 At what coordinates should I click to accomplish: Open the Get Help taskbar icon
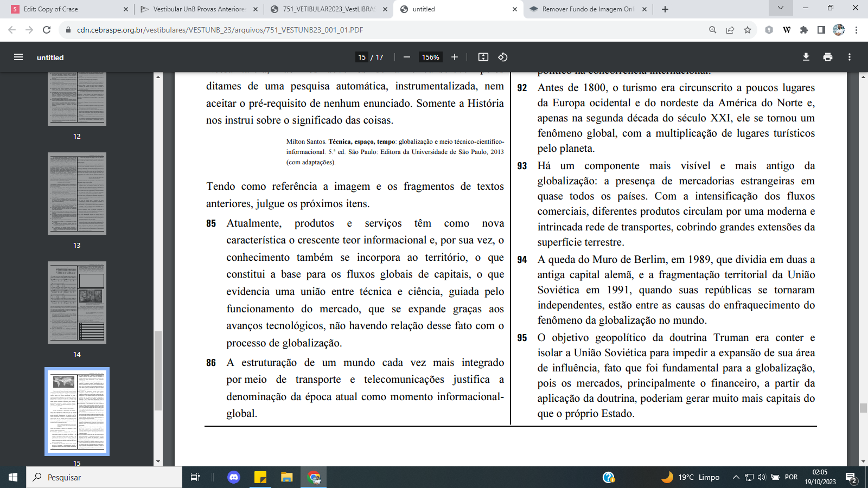pyautogui.click(x=609, y=477)
